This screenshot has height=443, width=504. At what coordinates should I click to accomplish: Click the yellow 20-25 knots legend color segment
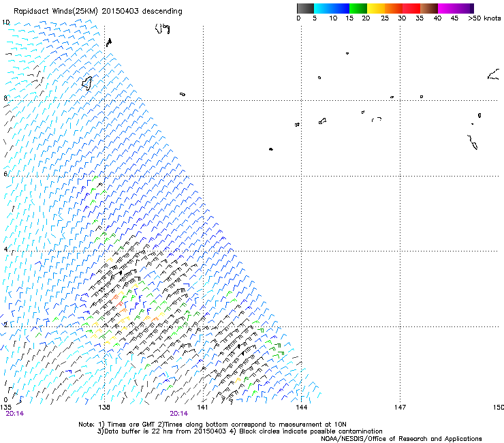point(376,8)
